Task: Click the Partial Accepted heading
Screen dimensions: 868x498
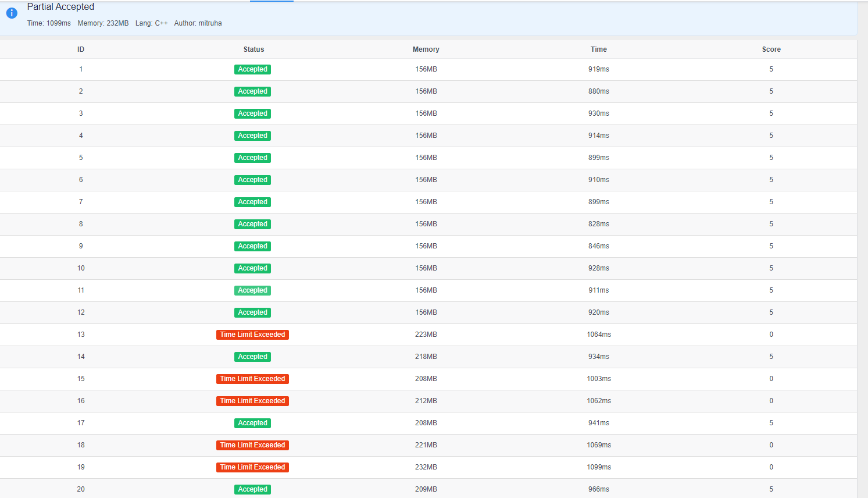Action: (60, 6)
